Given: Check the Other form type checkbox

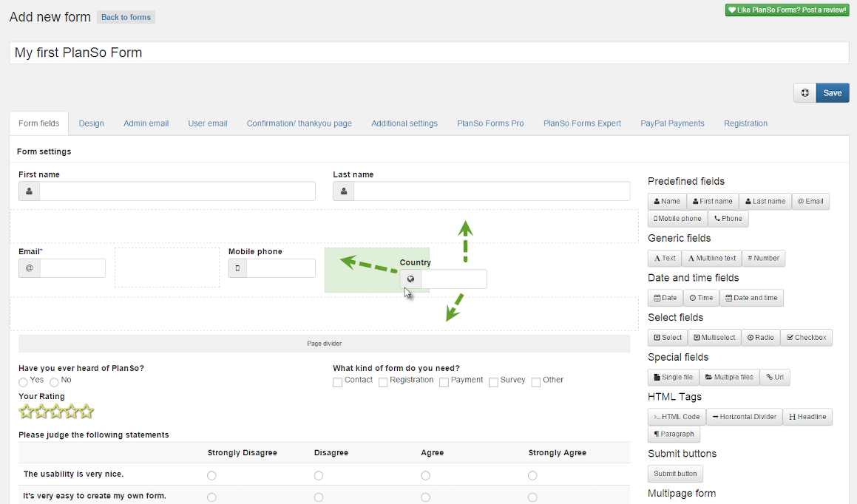Looking at the screenshot, I should click(536, 382).
